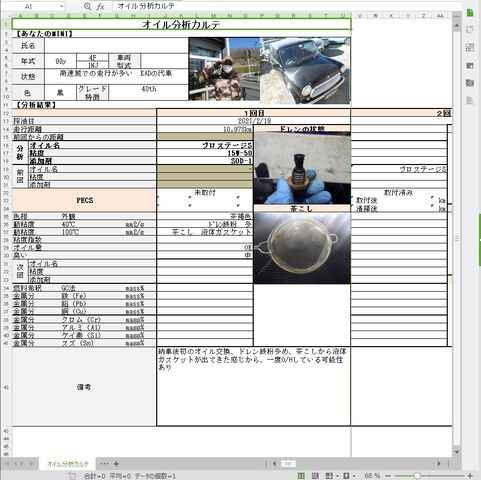Click the 備考 label cell
The height and width of the screenshot is (480, 481).
tap(84, 387)
